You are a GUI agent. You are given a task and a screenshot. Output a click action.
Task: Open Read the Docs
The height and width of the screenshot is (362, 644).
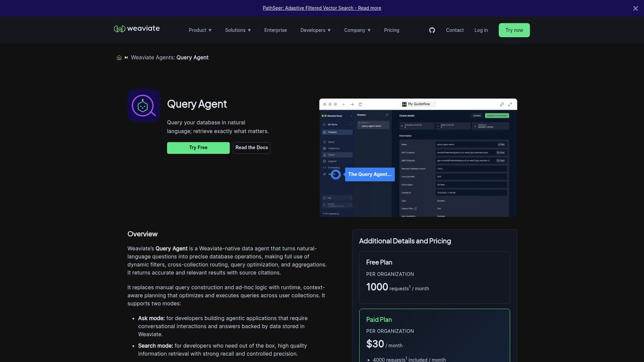tap(252, 147)
